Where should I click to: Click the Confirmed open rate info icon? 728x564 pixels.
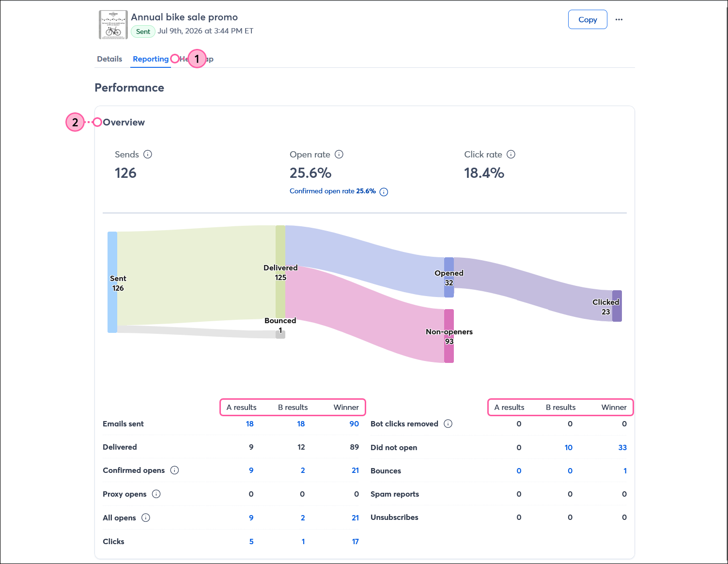click(384, 192)
